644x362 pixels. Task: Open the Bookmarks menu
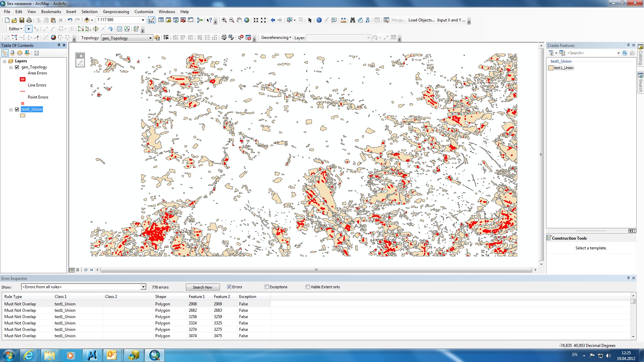pyautogui.click(x=51, y=11)
